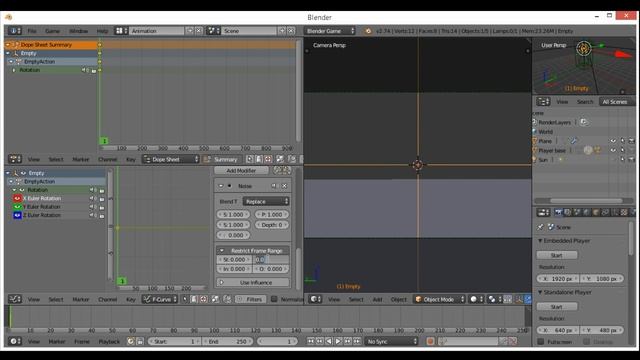Toggle the auto keyframe record button
640x360 pixels.
pos(430,341)
